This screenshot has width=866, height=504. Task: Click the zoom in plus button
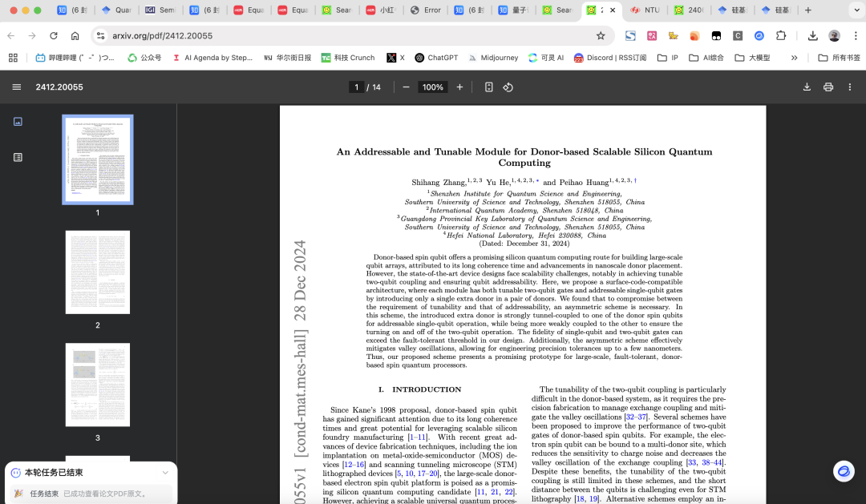459,87
